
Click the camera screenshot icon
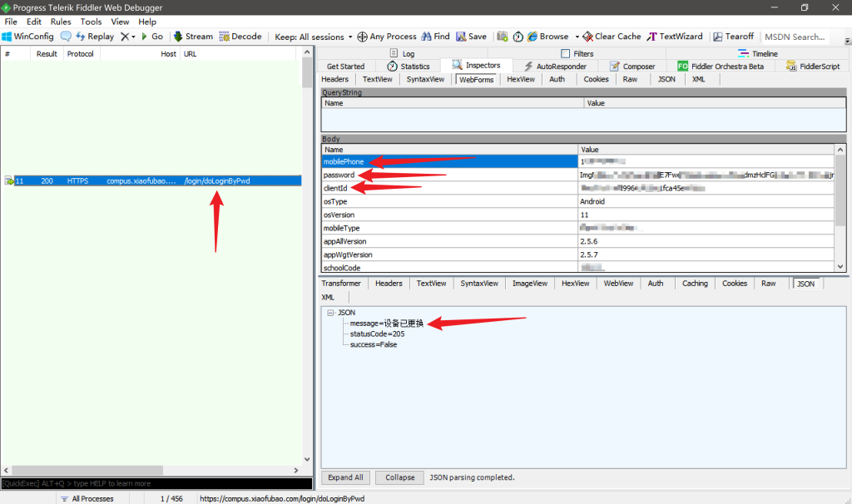502,37
